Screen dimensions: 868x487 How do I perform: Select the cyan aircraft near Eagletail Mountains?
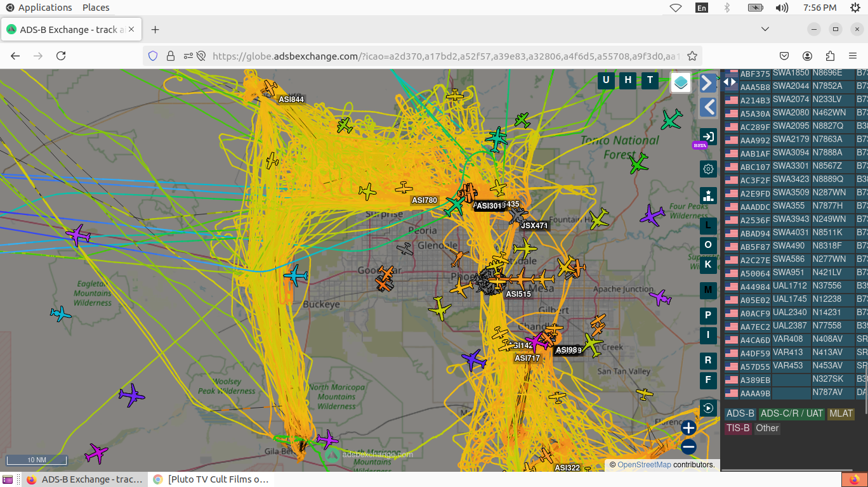pyautogui.click(x=61, y=313)
